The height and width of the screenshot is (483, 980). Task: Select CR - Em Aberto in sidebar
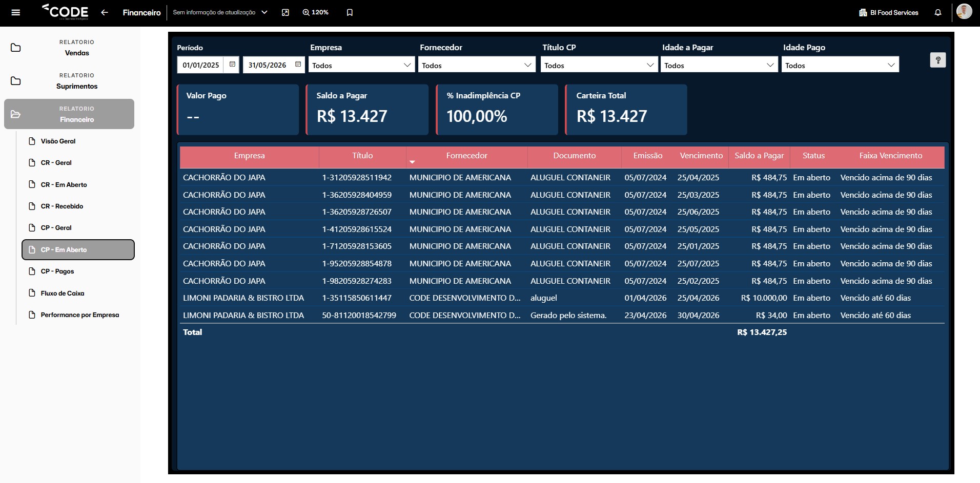pyautogui.click(x=64, y=184)
